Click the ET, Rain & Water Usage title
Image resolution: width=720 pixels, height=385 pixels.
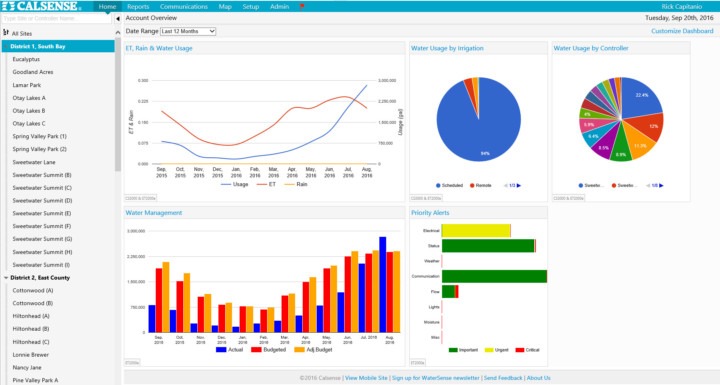click(159, 48)
